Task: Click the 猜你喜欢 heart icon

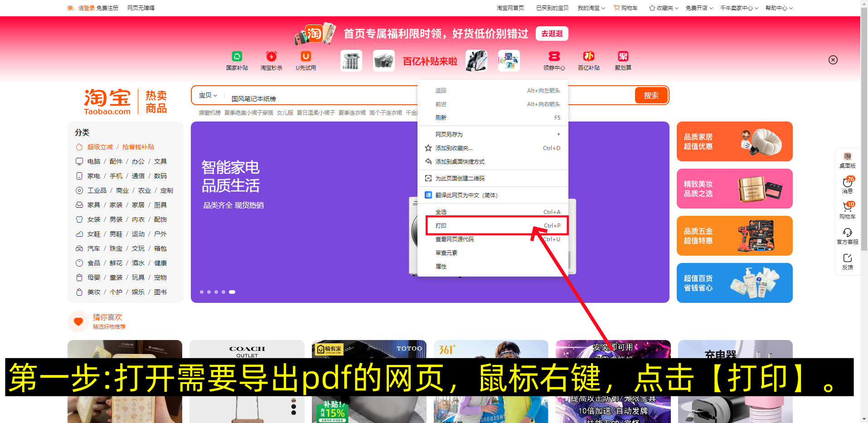Action: coord(78,321)
